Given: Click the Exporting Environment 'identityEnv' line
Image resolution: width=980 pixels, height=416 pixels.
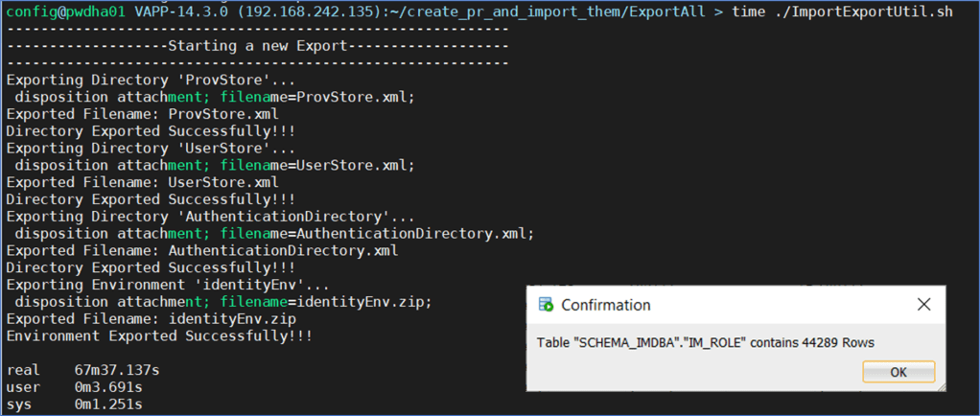Looking at the screenshot, I should coord(168,285).
